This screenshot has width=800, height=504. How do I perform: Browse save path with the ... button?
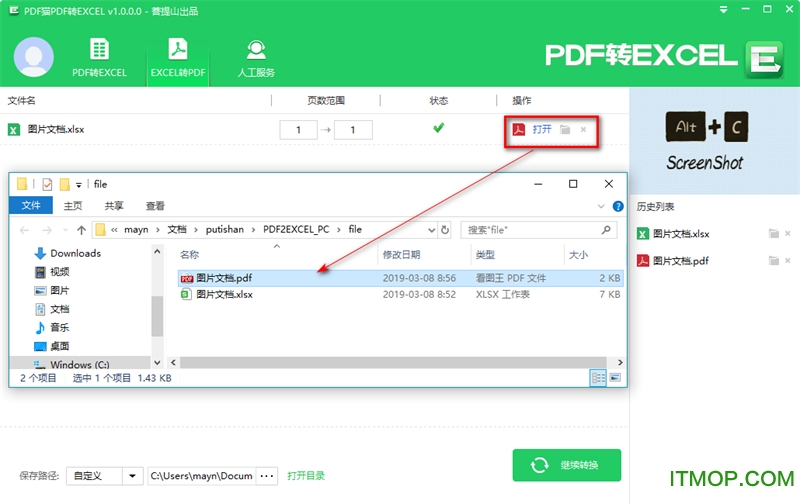pos(266,476)
